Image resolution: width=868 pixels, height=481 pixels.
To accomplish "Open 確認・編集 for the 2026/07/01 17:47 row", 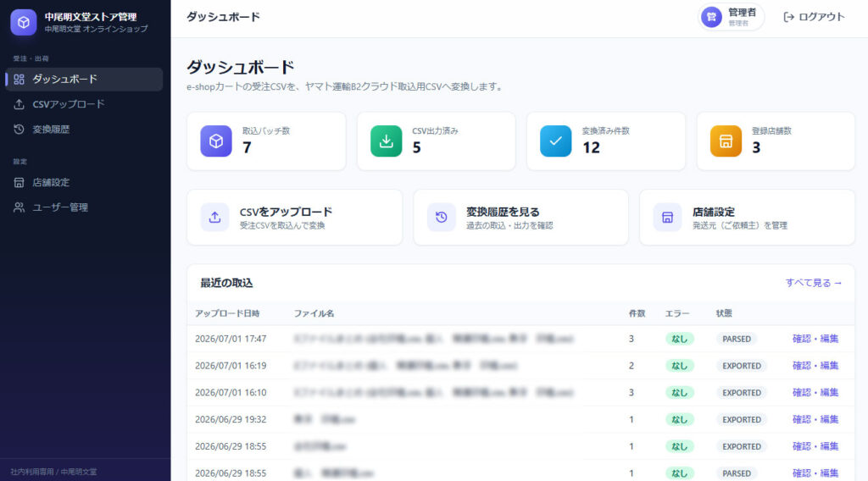I will [815, 339].
